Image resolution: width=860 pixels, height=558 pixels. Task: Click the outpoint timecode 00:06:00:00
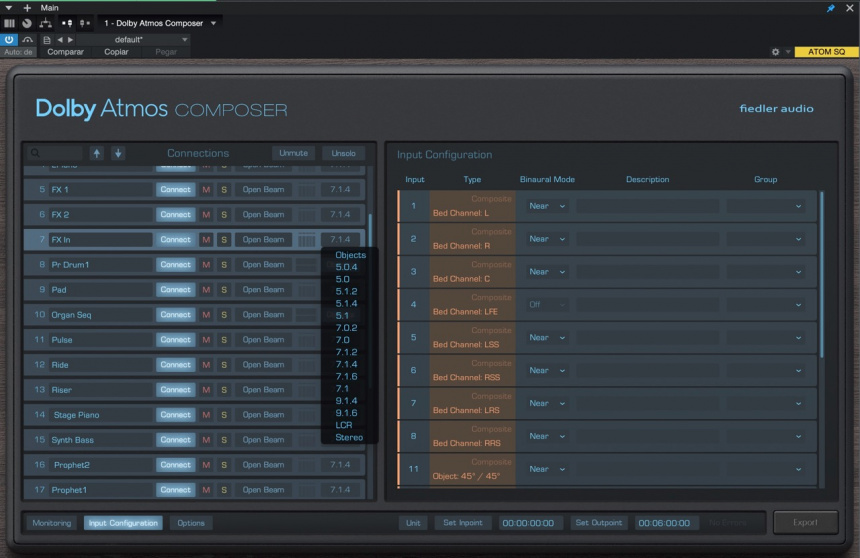coord(664,523)
